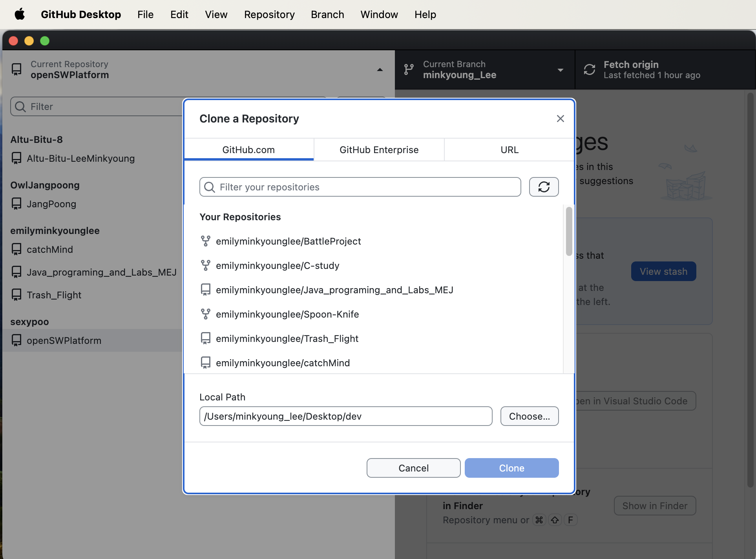Select emilyminkyounglee/C-study from the repository list

pyautogui.click(x=277, y=266)
